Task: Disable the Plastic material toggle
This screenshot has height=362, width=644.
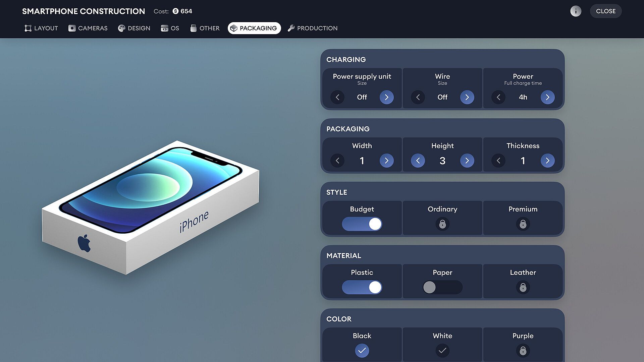Action: pyautogui.click(x=362, y=287)
